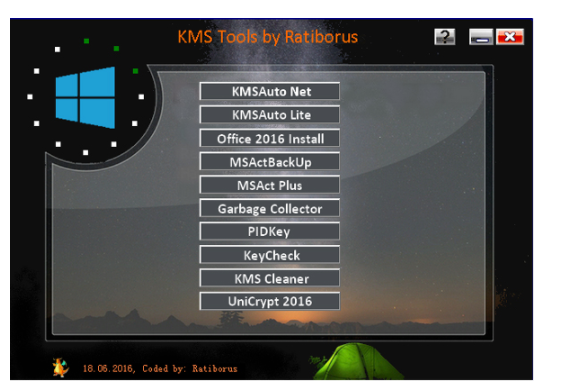
Task: Run Garbage Collector
Action: [269, 208]
